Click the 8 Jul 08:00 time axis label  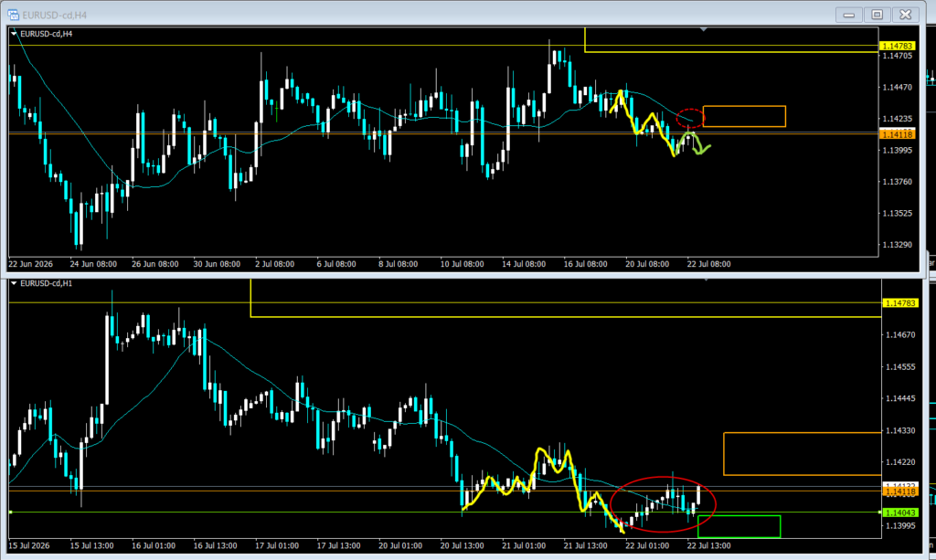click(399, 264)
